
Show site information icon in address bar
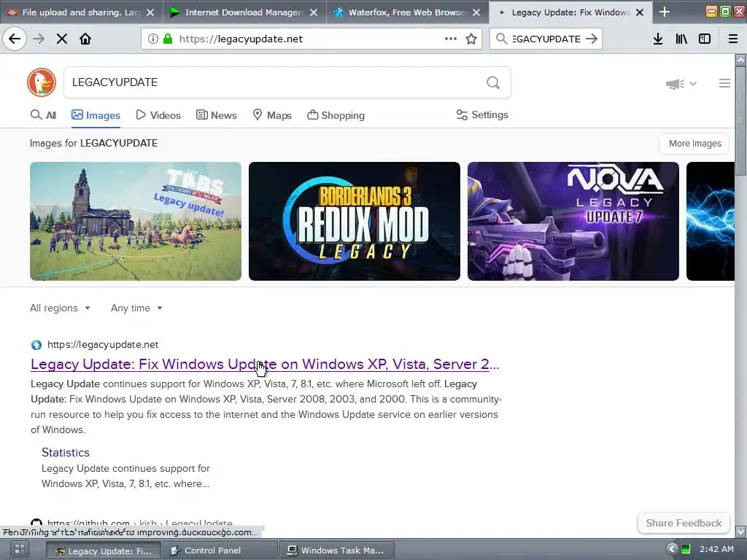(x=152, y=39)
